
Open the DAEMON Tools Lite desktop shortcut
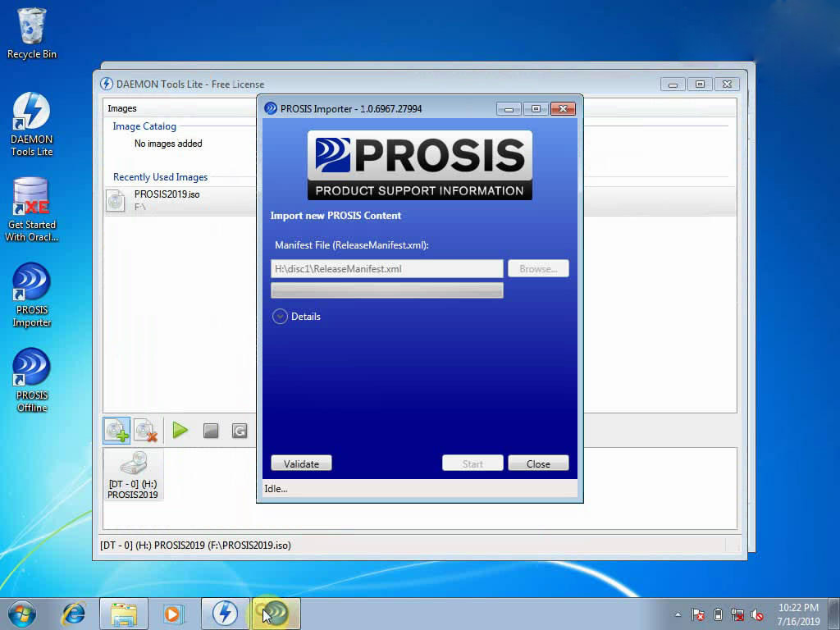32,123
